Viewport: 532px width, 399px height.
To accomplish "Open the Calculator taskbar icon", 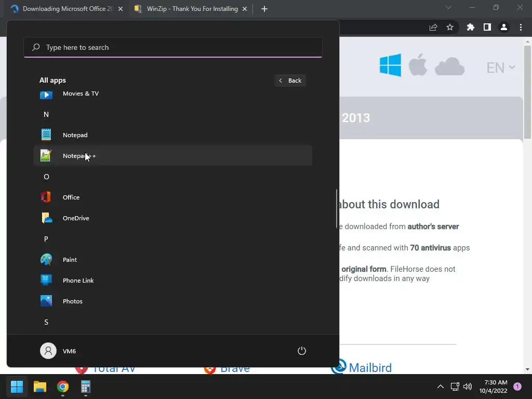I will pos(86,387).
